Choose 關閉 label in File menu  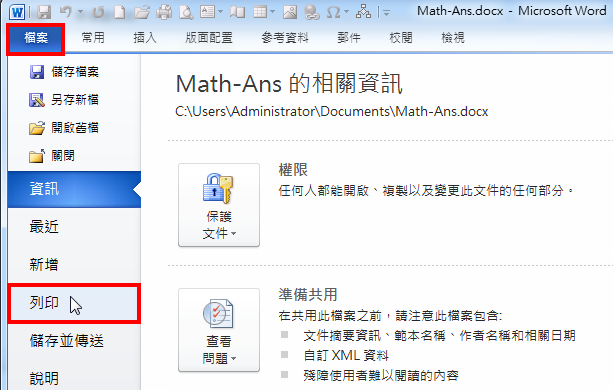(x=63, y=156)
